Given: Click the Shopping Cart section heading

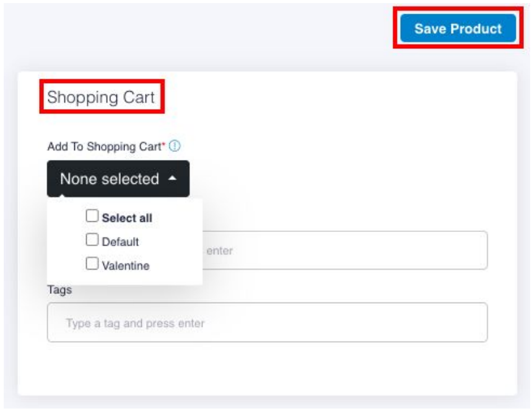Looking at the screenshot, I should (x=101, y=97).
